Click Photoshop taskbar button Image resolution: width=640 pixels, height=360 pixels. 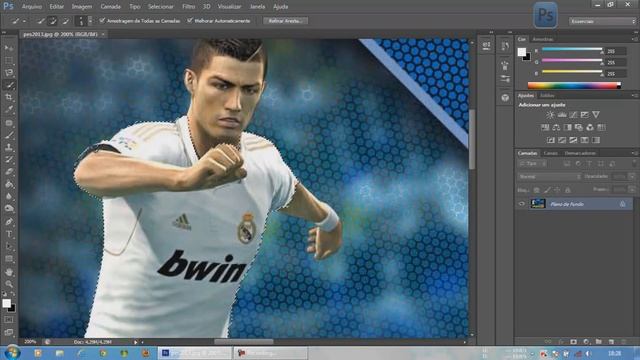point(195,353)
